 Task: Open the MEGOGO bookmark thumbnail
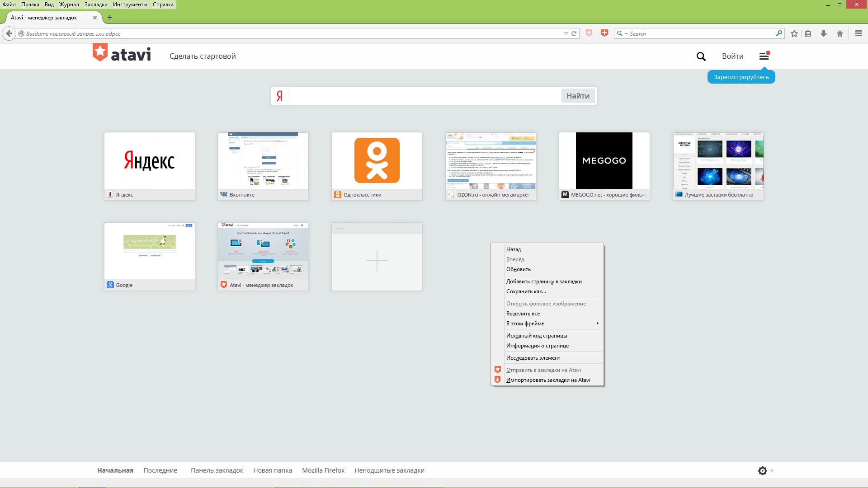[604, 166]
